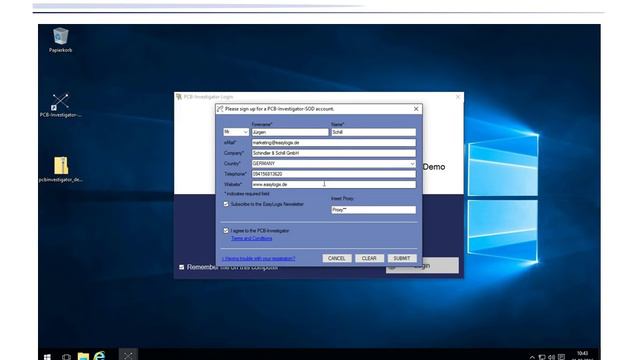Open Task View in the taskbar
640x360 pixels.
click(x=66, y=357)
